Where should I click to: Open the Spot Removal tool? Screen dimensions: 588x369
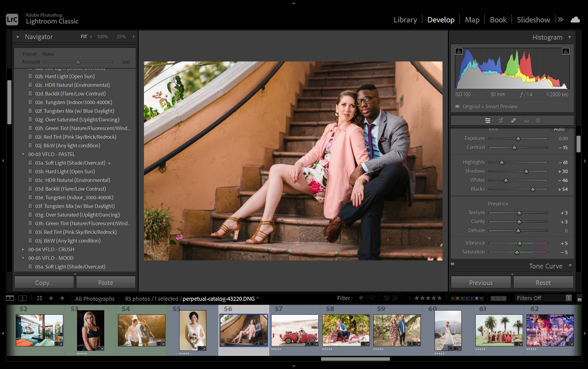[514, 121]
